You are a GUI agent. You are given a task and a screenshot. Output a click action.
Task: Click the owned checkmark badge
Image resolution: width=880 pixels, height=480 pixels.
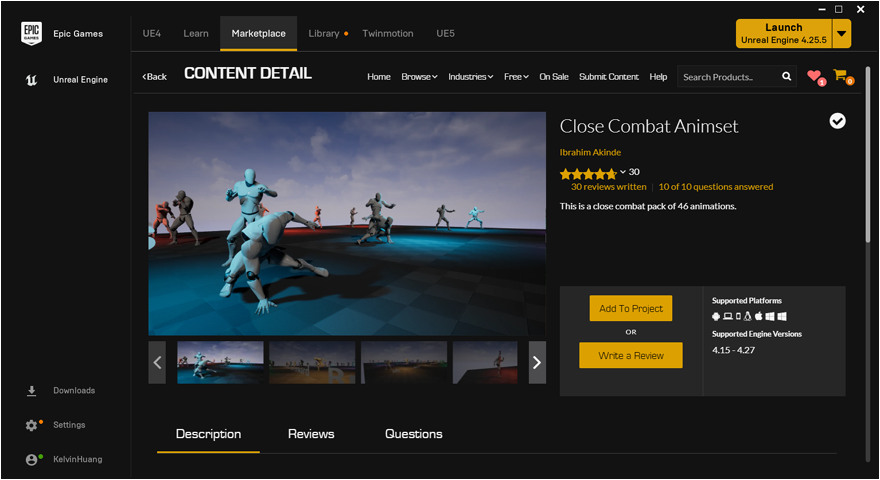coord(837,121)
